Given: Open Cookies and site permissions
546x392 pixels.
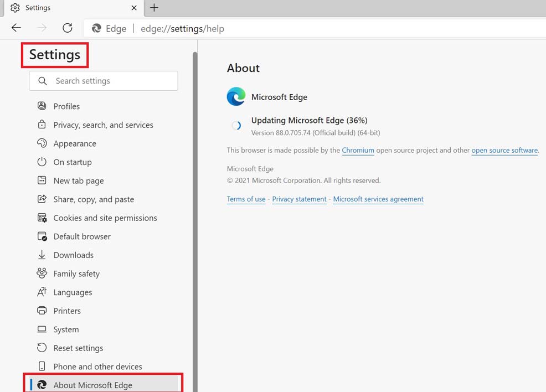Looking at the screenshot, I should tap(105, 218).
